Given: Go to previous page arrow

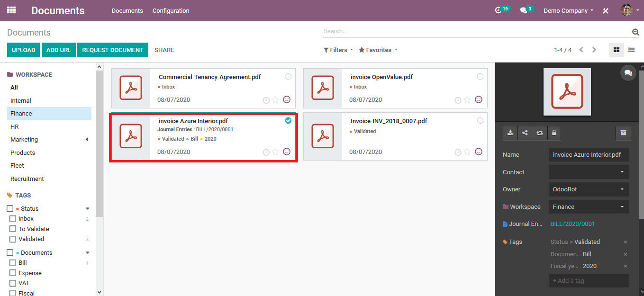Looking at the screenshot, I should 581,50.
